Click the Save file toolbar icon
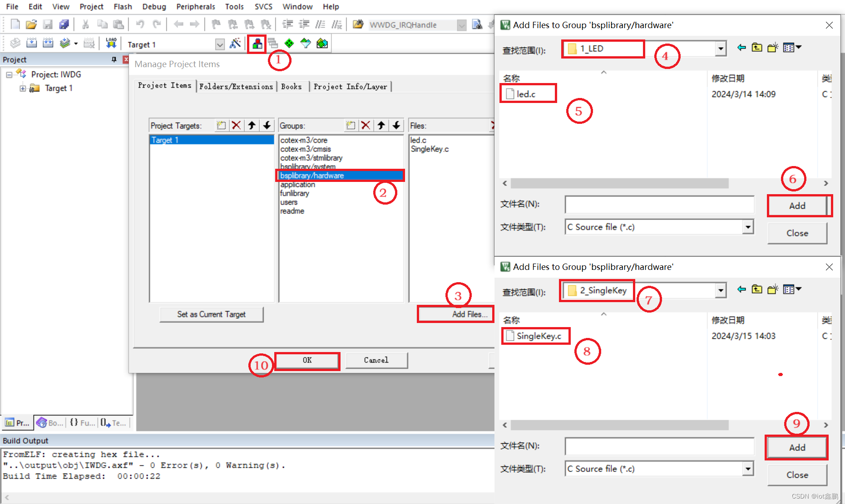This screenshot has width=845, height=504. tap(48, 24)
